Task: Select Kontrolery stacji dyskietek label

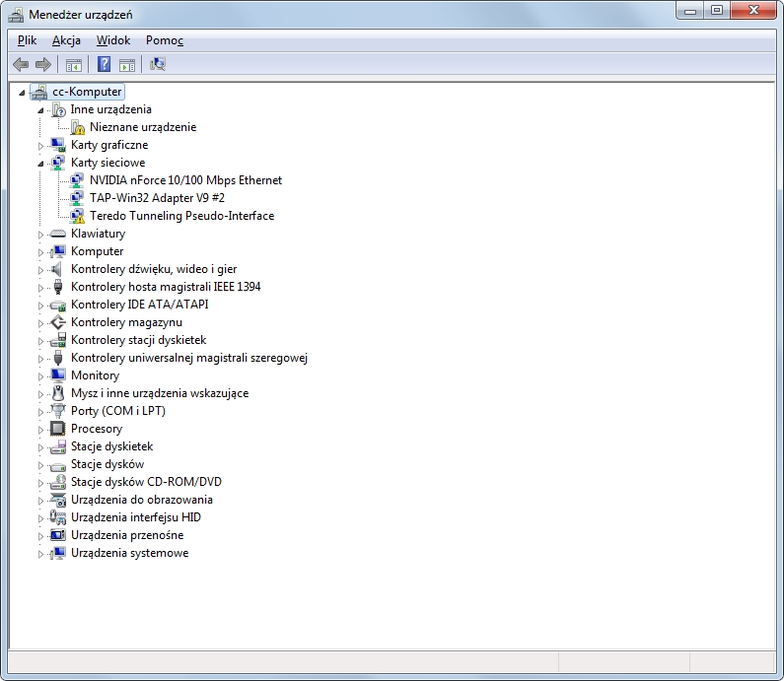Action: (138, 340)
